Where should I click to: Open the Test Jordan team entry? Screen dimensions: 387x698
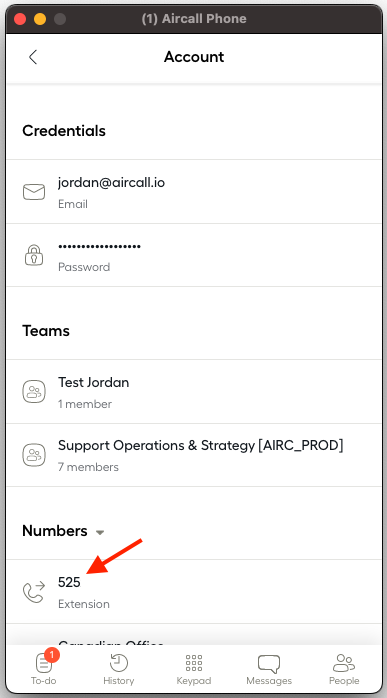point(194,392)
